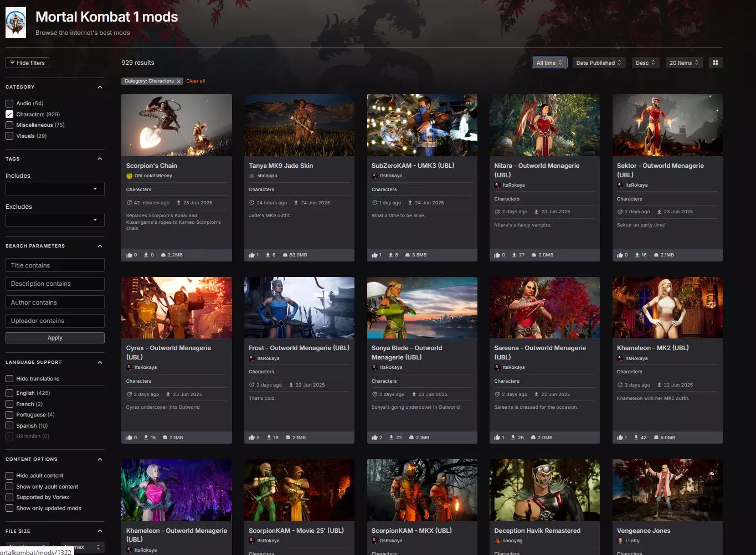The image size is (756, 555).
Task: Click thumbs-up icon on Khameleon - MK2 card
Action: pos(620,438)
